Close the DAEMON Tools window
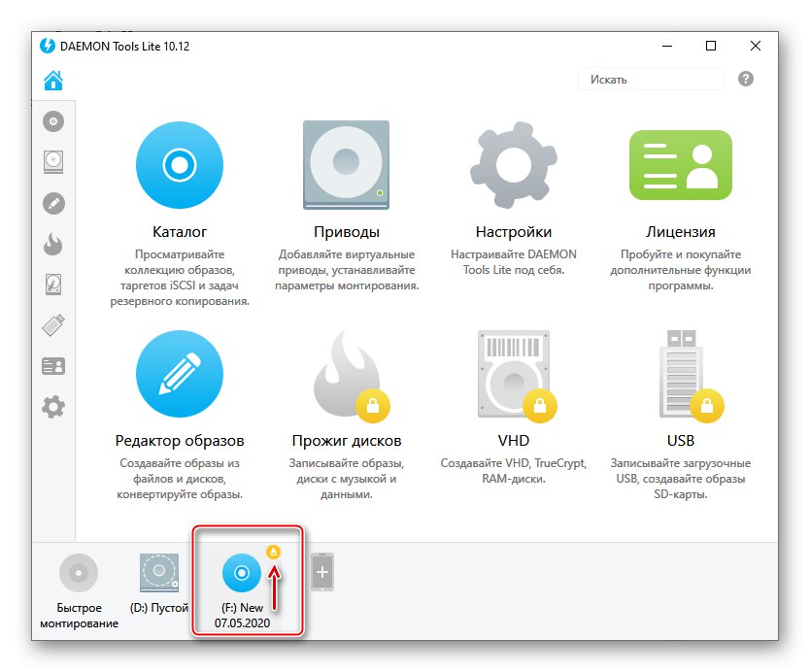 pyautogui.click(x=756, y=46)
